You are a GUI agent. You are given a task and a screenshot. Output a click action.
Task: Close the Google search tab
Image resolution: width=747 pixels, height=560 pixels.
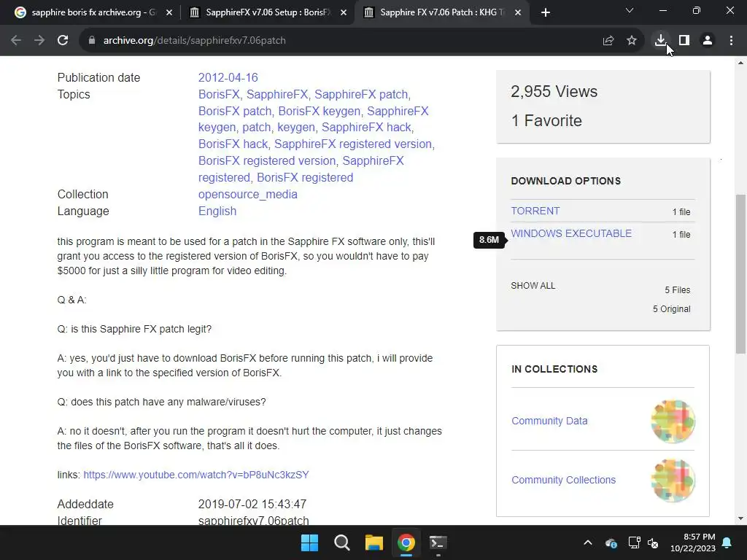(169, 12)
